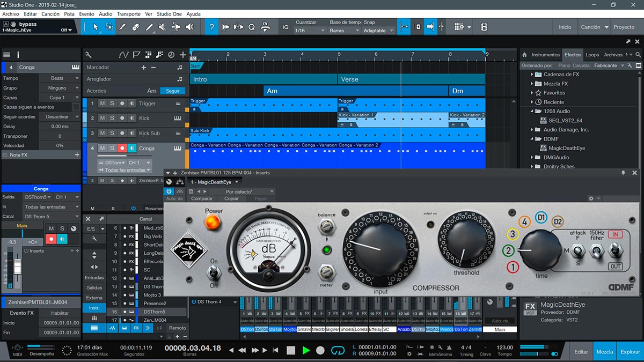Add tracks with the plus icon

coord(183,55)
